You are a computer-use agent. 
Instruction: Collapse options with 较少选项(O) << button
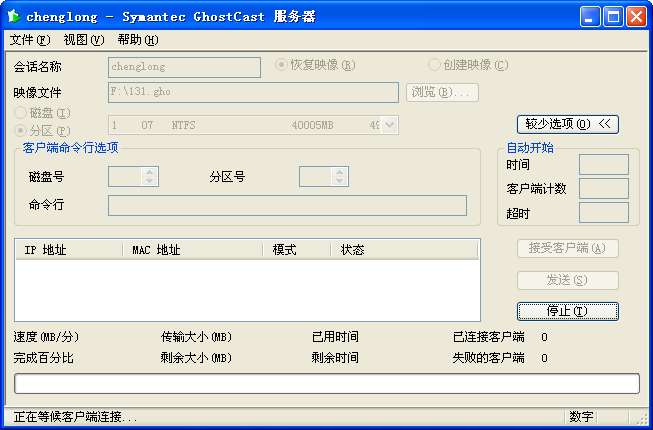pyautogui.click(x=568, y=124)
